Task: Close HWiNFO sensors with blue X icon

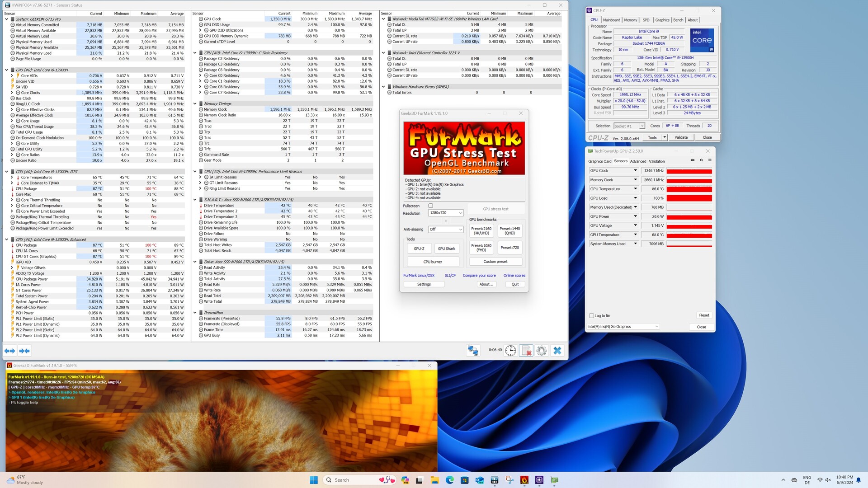Action: (557, 350)
